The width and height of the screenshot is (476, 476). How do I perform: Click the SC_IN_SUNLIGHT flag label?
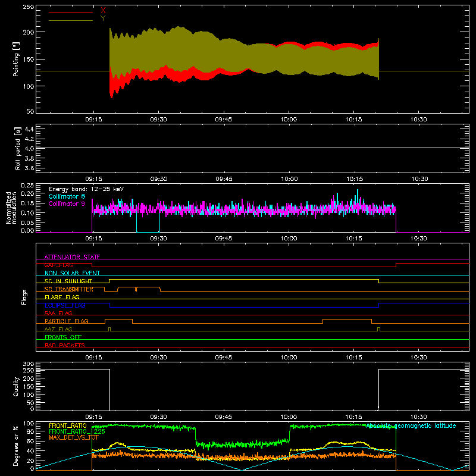click(x=68, y=281)
